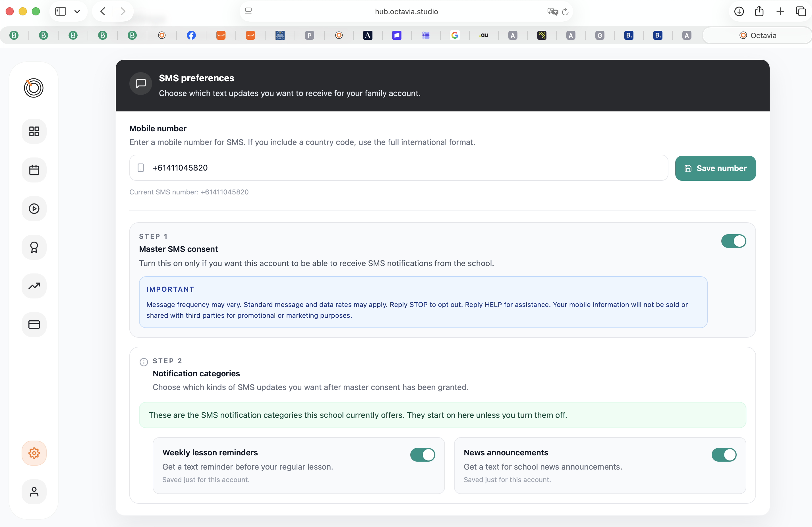Screen dimensions: 812x527
Task: Click the green 'These are the SMS notification categories' banner
Action: (442, 415)
